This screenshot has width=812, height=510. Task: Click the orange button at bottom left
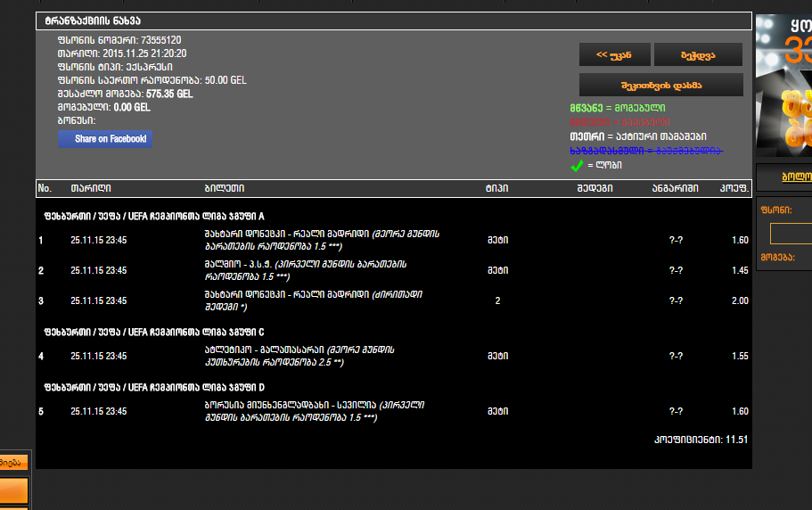(x=13, y=490)
